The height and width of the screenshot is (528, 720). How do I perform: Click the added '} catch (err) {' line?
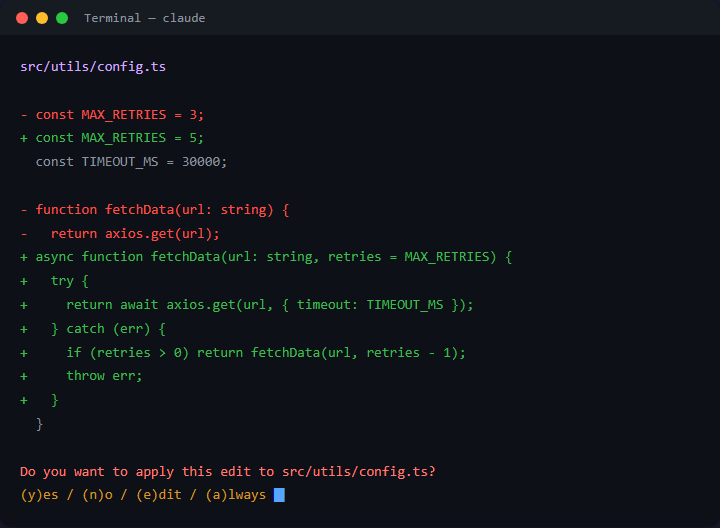coord(93,329)
